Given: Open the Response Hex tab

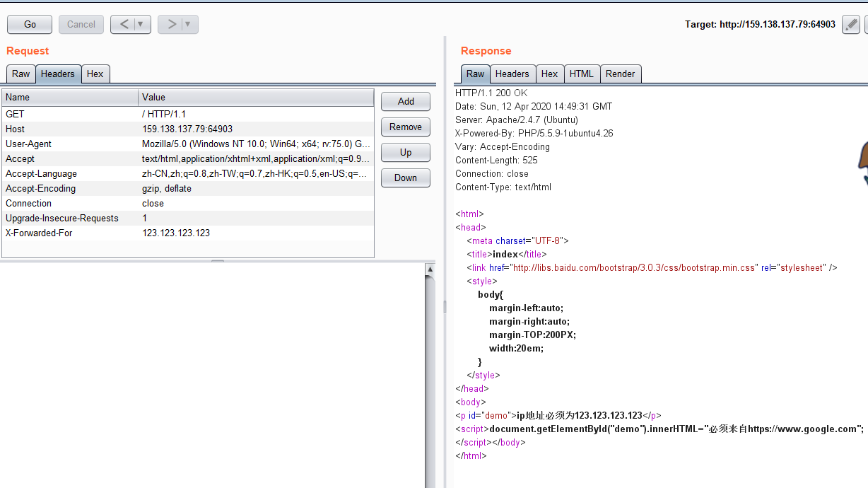Looking at the screenshot, I should (x=550, y=74).
